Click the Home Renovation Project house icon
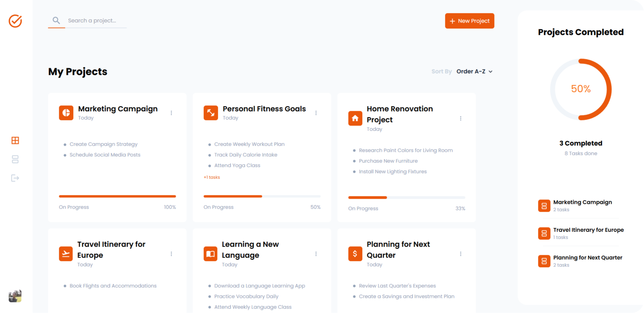Screen dimensions: 644x313 (x=355, y=118)
